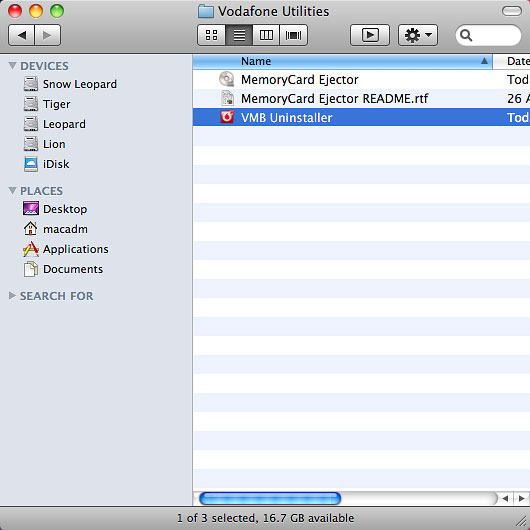530x530 pixels.
Task: Switch to list view
Action: tap(239, 35)
